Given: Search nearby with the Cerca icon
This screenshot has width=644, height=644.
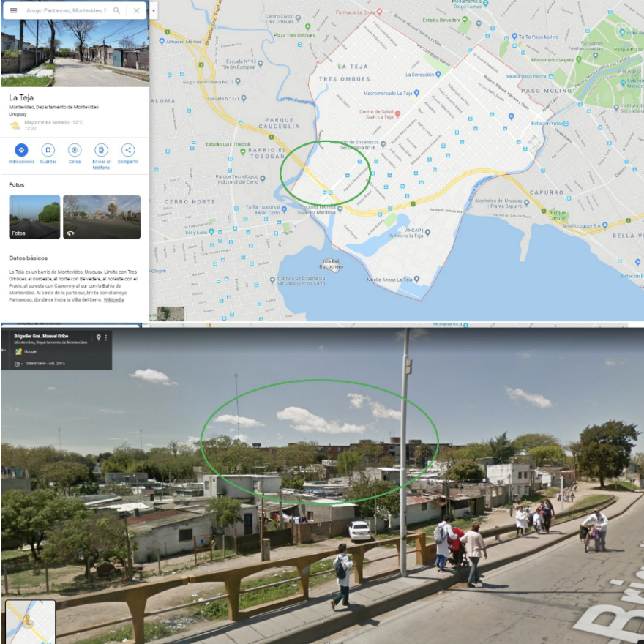Looking at the screenshot, I should pos(75,150).
